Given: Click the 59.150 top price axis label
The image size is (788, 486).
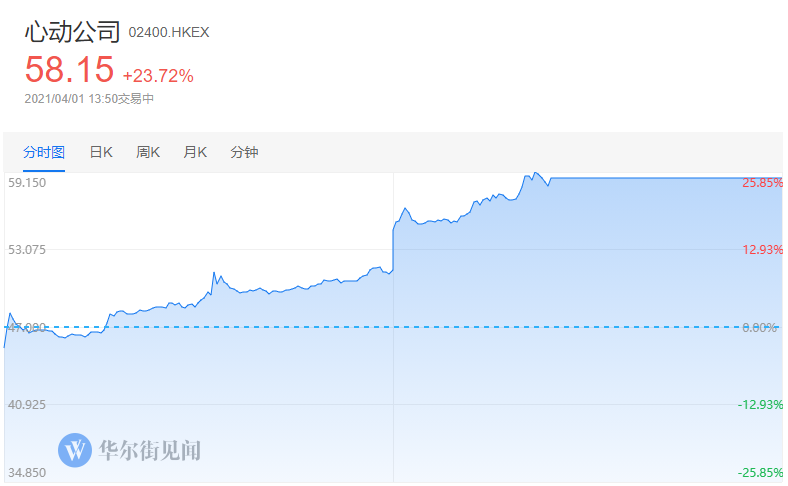Looking at the screenshot, I should click(x=27, y=183).
